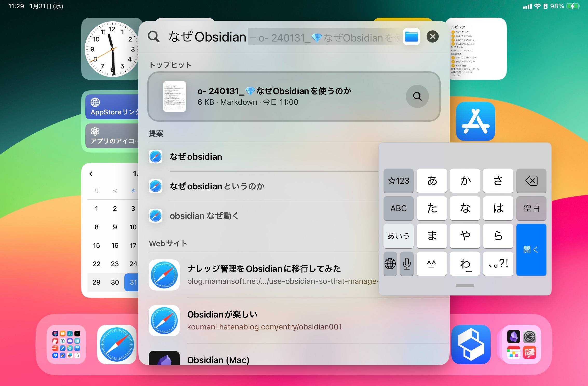
Task: Tap the ら kana key
Action: [498, 236]
